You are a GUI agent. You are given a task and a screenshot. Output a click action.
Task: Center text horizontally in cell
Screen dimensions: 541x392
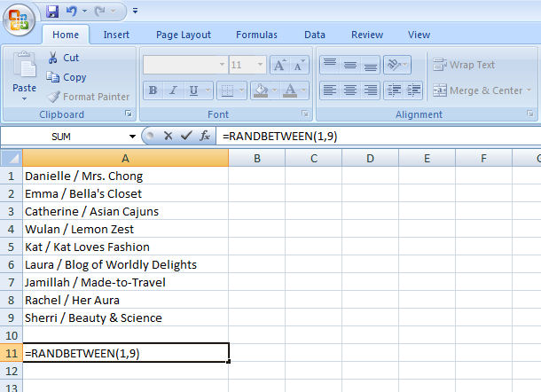pos(350,90)
